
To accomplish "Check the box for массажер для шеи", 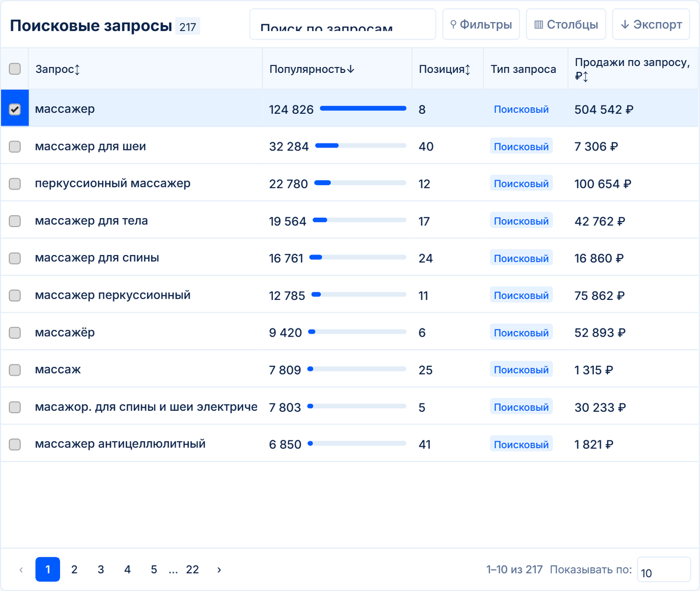I will [x=15, y=146].
